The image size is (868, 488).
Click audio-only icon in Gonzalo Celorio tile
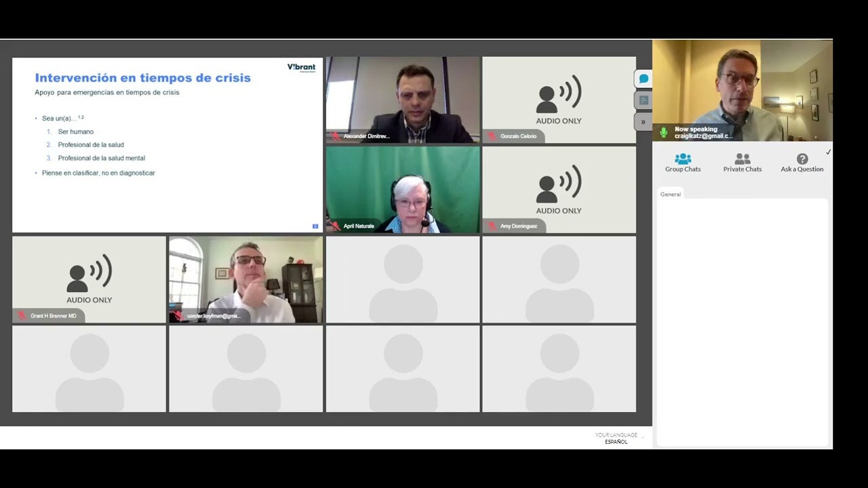coord(559,94)
